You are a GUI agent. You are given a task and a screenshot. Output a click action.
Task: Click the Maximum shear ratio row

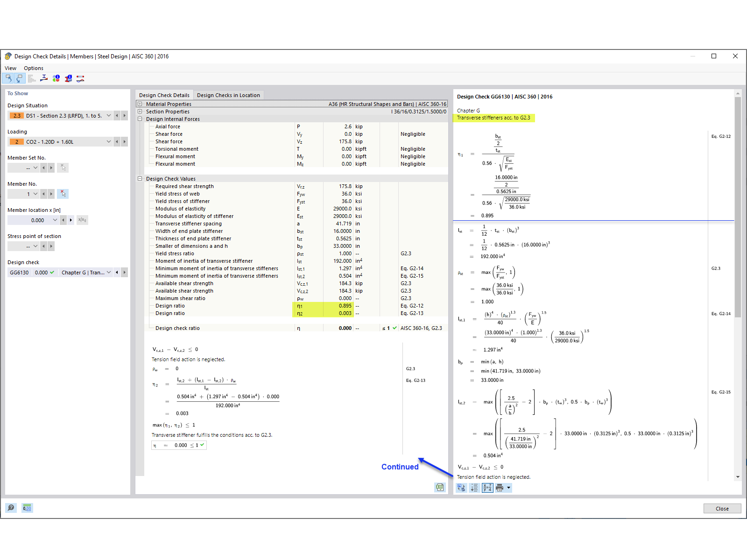click(x=296, y=298)
